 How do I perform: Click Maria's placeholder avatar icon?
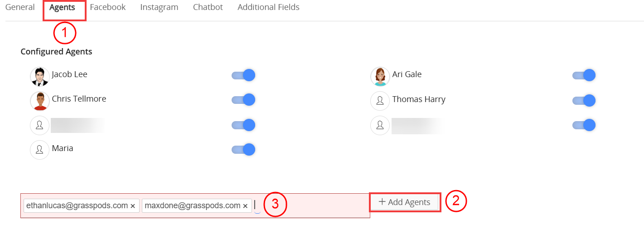pos(39,150)
